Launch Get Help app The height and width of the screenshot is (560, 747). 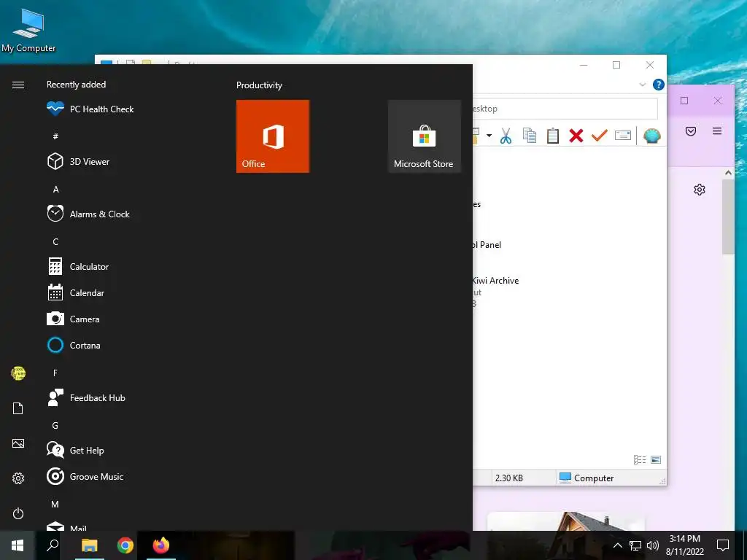[76, 450]
